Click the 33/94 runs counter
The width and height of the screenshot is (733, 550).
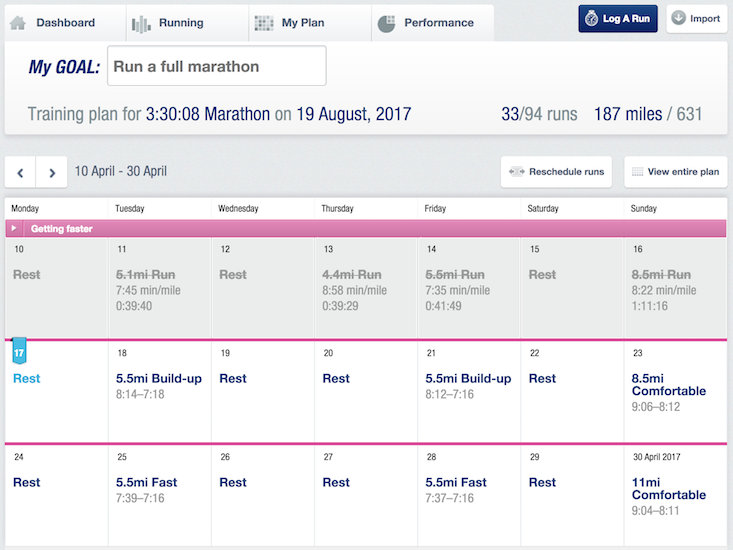[539, 114]
